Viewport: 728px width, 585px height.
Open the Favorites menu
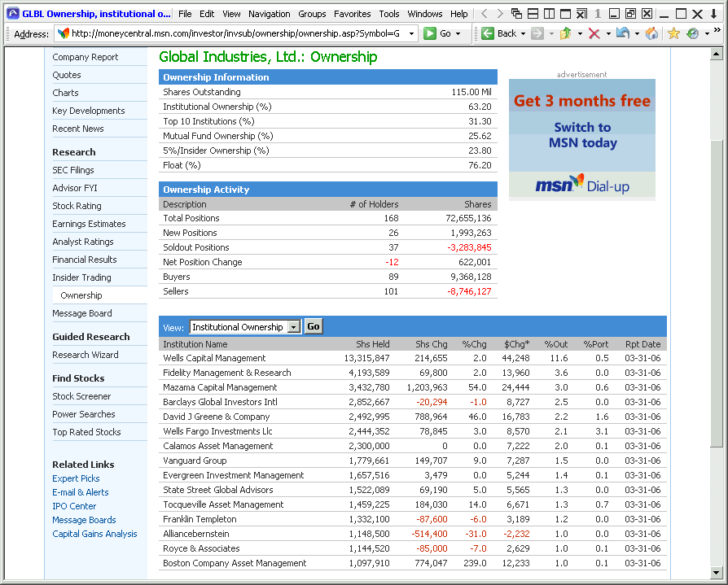click(x=352, y=14)
